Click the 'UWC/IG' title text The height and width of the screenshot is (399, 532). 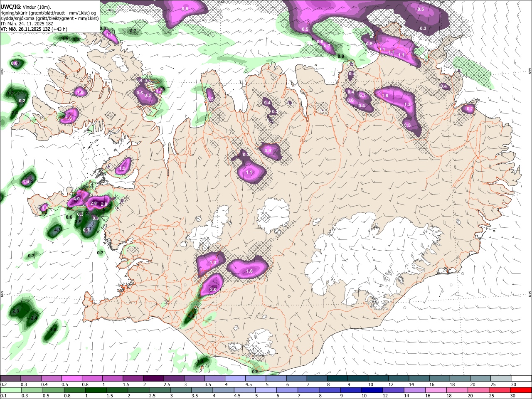pyautogui.click(x=10, y=7)
